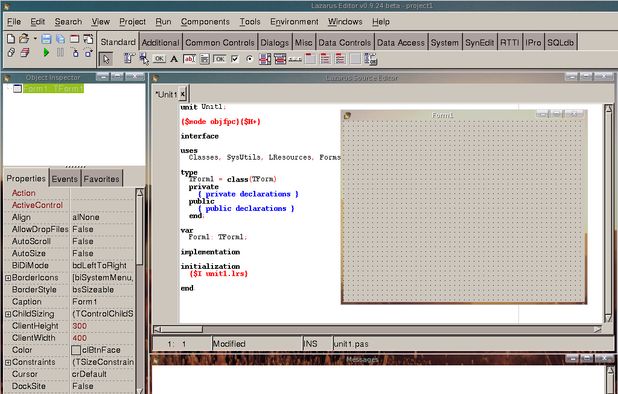The image size is (618, 394).
Task: Click the source editor down scroll arrow
Action: click(x=609, y=318)
